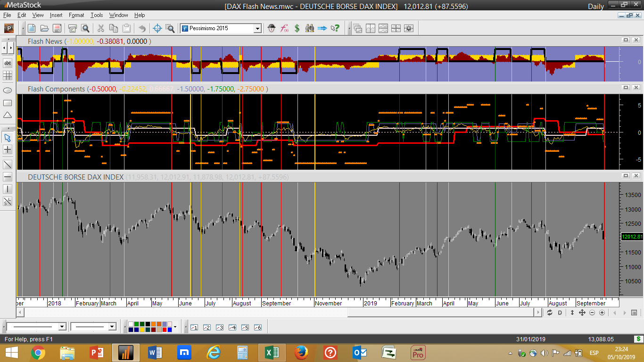Image resolution: width=644 pixels, height=362 pixels.
Task: Open the Expert Advisor icon
Action: point(272,28)
